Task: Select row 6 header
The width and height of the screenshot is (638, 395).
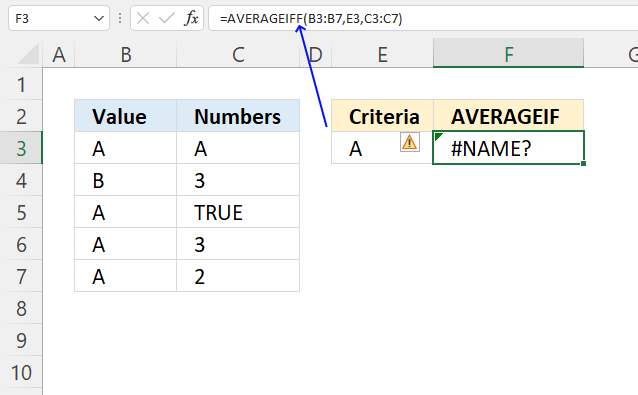Action: (x=21, y=244)
